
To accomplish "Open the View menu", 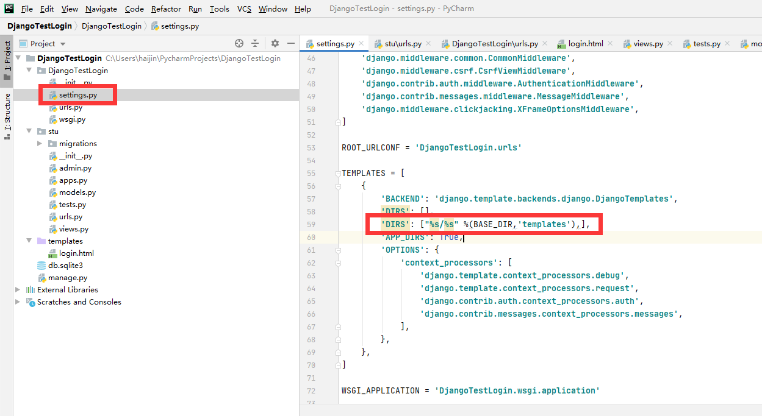I will [69, 9].
